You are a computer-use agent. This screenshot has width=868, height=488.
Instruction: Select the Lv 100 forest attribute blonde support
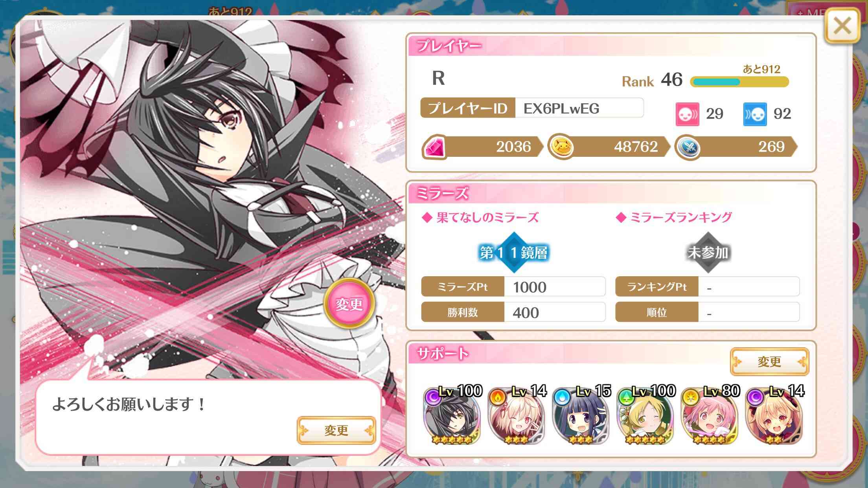coord(646,416)
